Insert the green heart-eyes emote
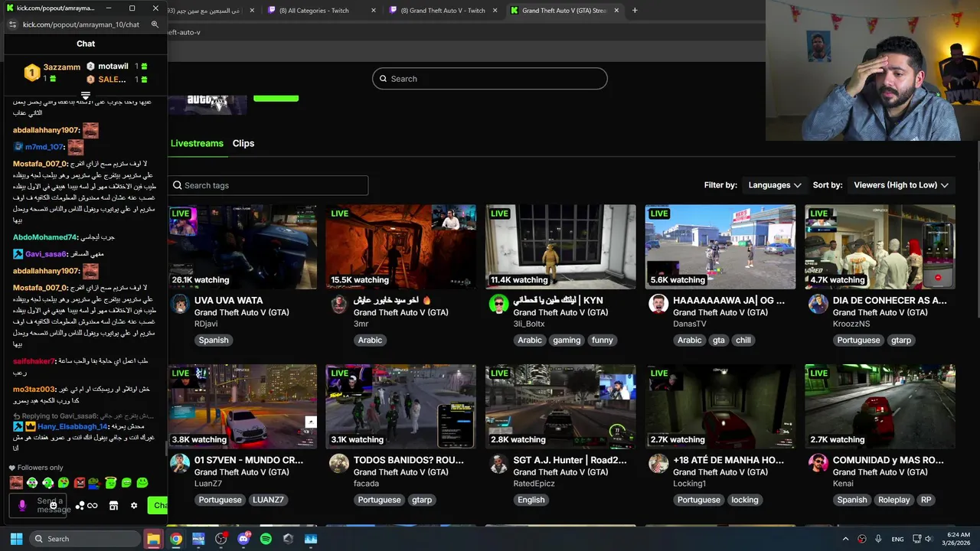Viewport: 980px width, 551px height. pyautogui.click(x=64, y=483)
